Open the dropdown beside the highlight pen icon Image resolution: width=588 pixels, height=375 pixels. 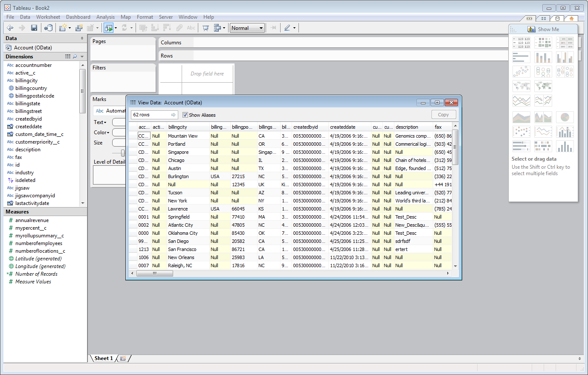pyautogui.click(x=295, y=28)
